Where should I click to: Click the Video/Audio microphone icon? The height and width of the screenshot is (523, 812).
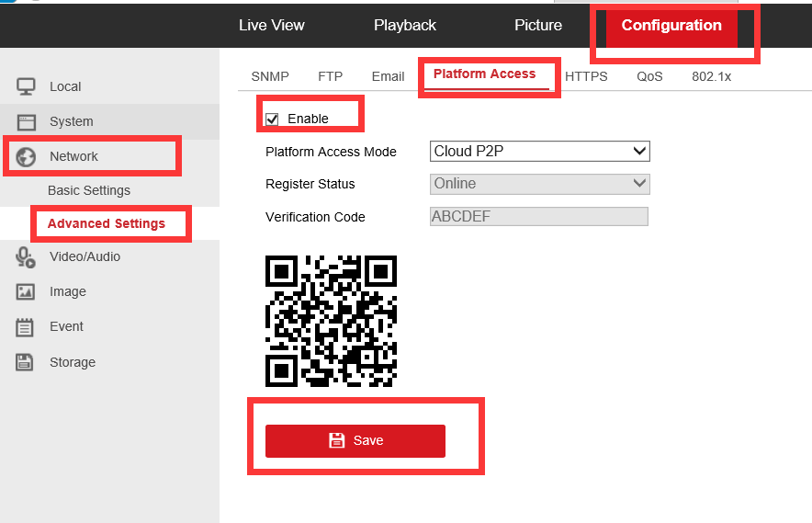[x=26, y=257]
